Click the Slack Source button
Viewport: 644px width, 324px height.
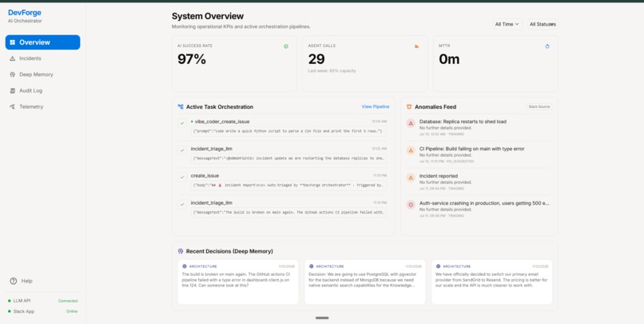(539, 106)
